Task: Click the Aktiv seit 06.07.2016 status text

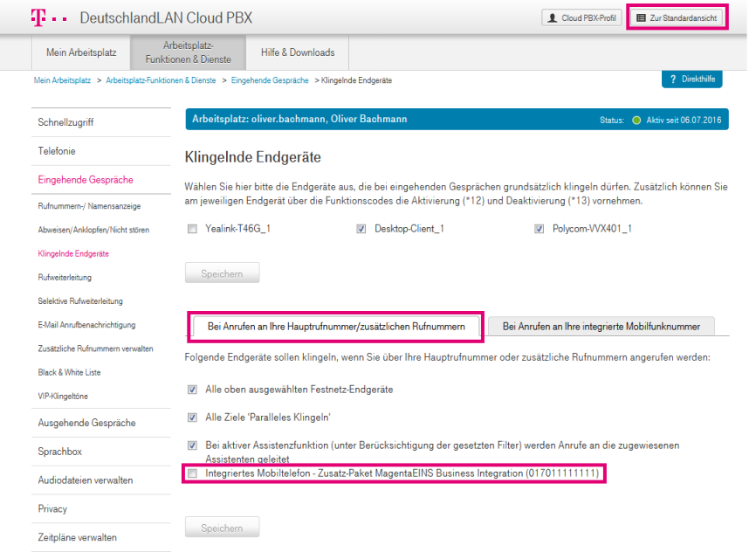Action: click(x=684, y=121)
